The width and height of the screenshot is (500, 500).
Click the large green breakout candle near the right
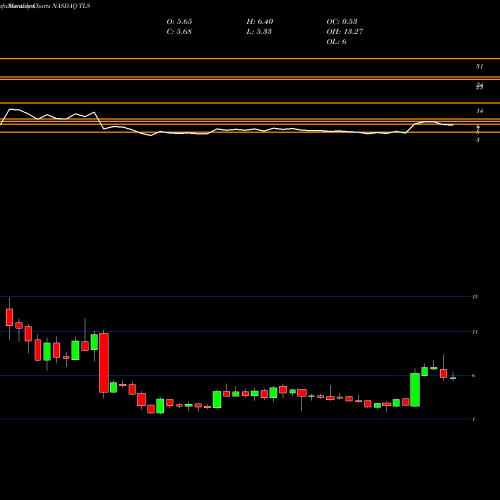[415, 390]
